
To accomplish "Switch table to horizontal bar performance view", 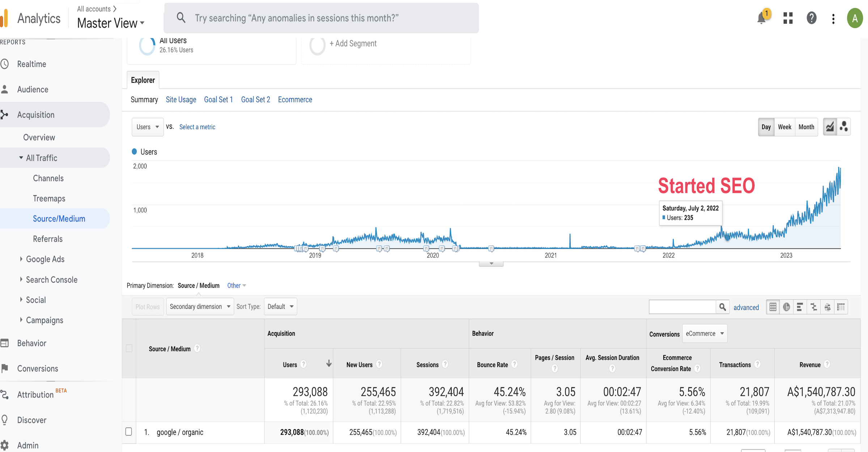I will coord(800,307).
